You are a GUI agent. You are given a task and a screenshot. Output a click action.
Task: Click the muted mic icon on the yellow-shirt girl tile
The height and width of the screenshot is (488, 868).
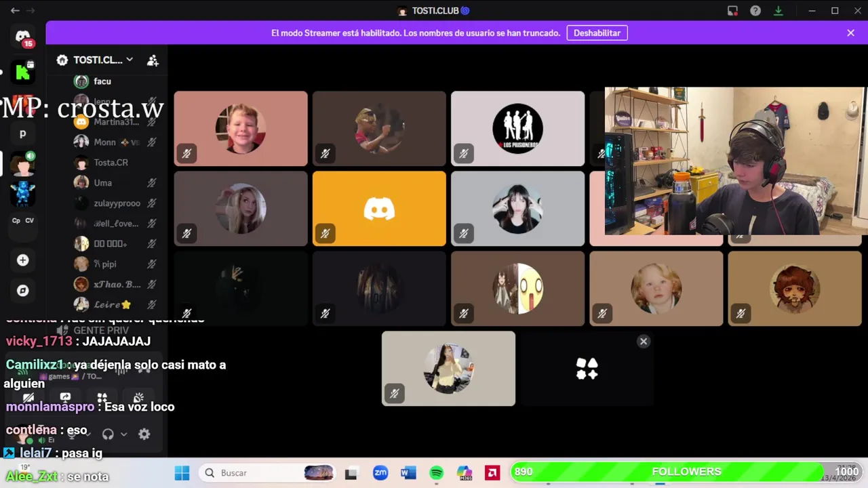(394, 393)
